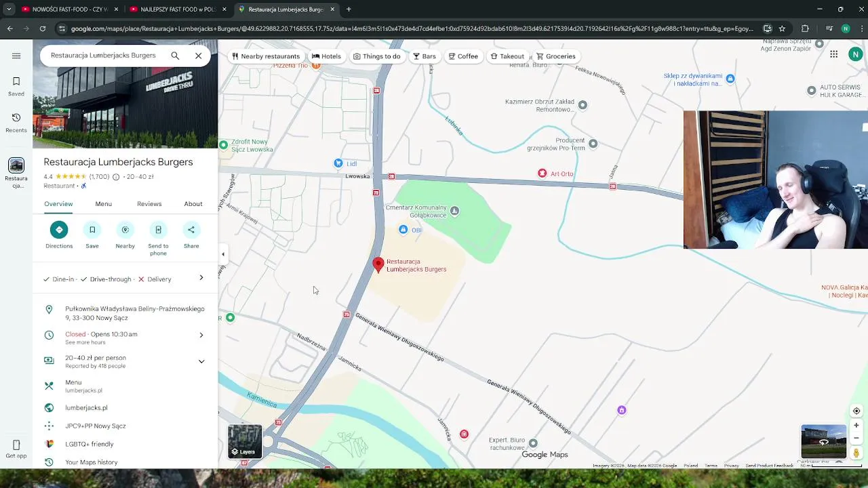This screenshot has height=488, width=868.
Task: Open the Chrome extensions puzzle icon
Action: click(x=805, y=28)
